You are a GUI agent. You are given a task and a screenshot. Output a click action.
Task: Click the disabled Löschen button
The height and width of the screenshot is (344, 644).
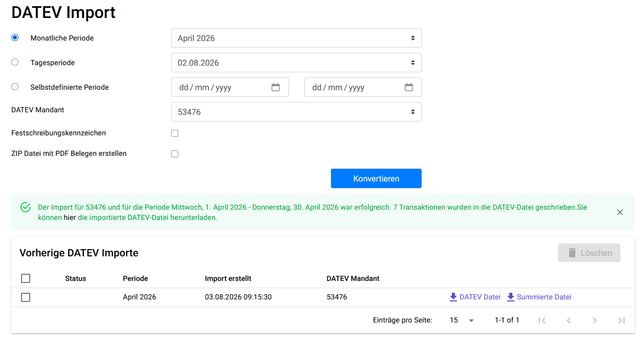[589, 253]
